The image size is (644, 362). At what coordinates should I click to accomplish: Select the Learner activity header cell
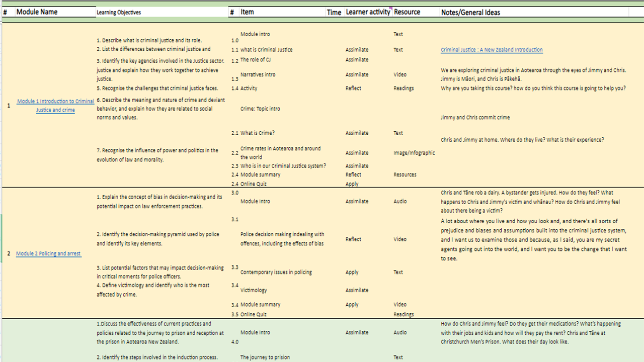(x=368, y=12)
